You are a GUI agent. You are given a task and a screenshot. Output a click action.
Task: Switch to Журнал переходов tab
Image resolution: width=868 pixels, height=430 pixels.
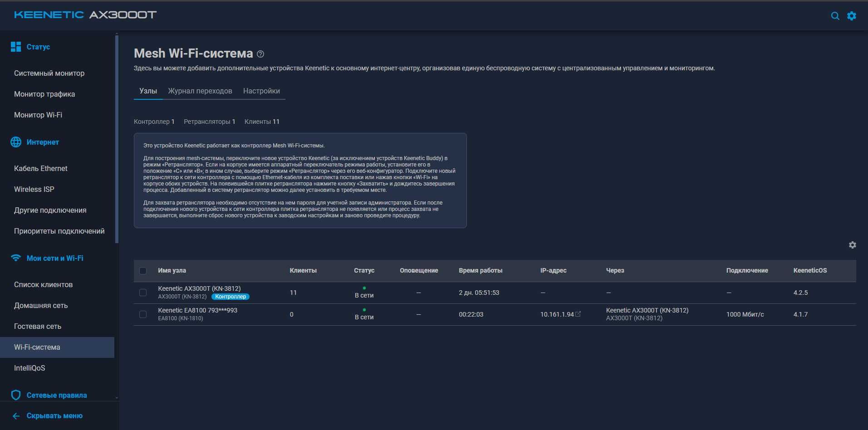point(200,91)
